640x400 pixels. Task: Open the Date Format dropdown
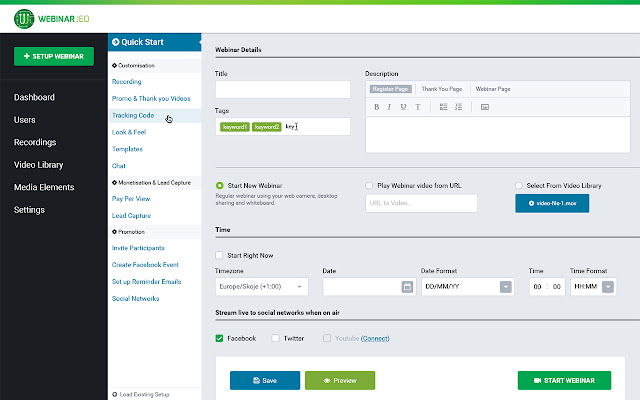point(468,287)
